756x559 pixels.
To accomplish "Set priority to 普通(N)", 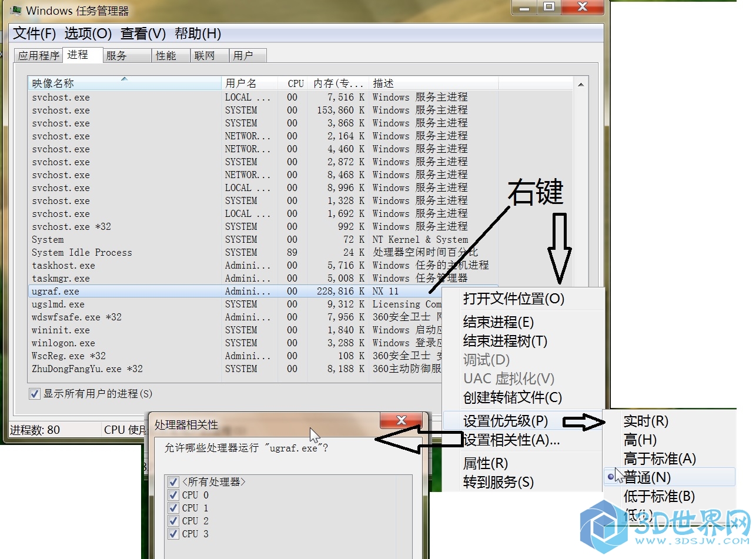I will click(670, 477).
